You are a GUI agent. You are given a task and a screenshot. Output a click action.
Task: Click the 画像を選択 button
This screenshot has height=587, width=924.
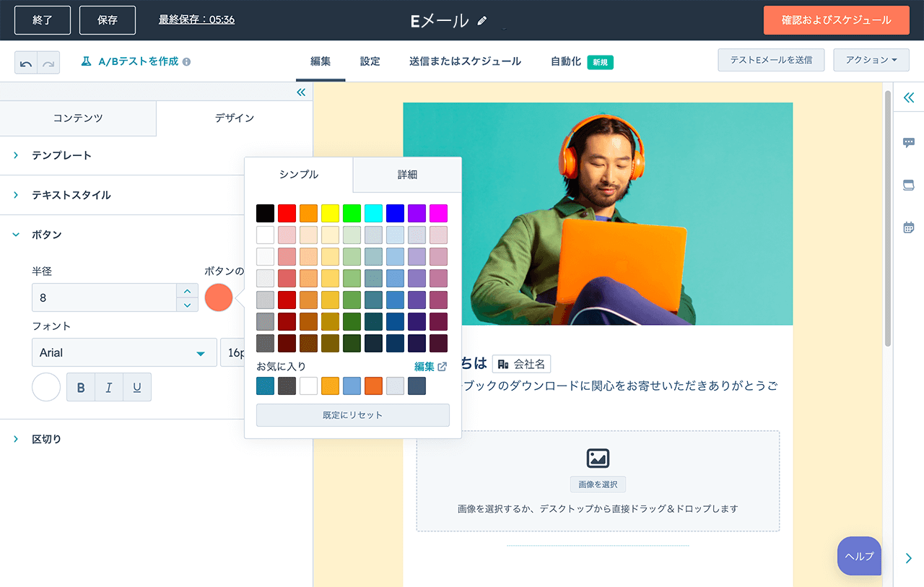tap(598, 484)
